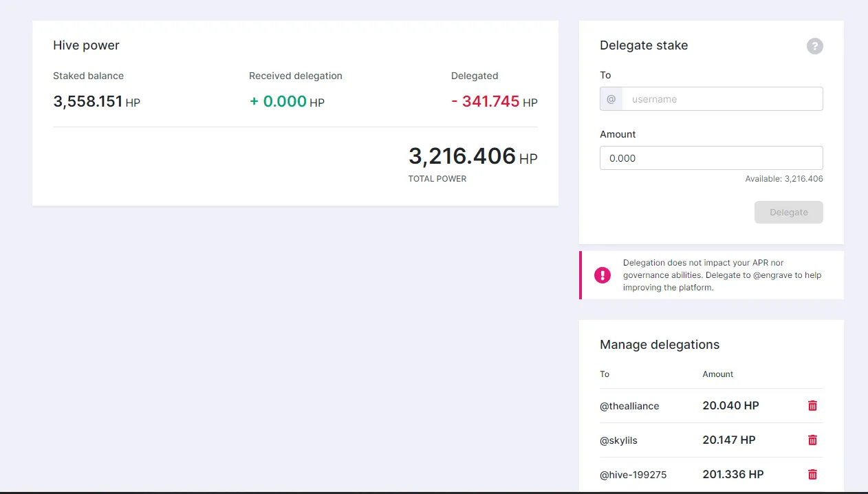The width and height of the screenshot is (868, 494).
Task: Click the @ prefix beside username field
Action: 611,99
